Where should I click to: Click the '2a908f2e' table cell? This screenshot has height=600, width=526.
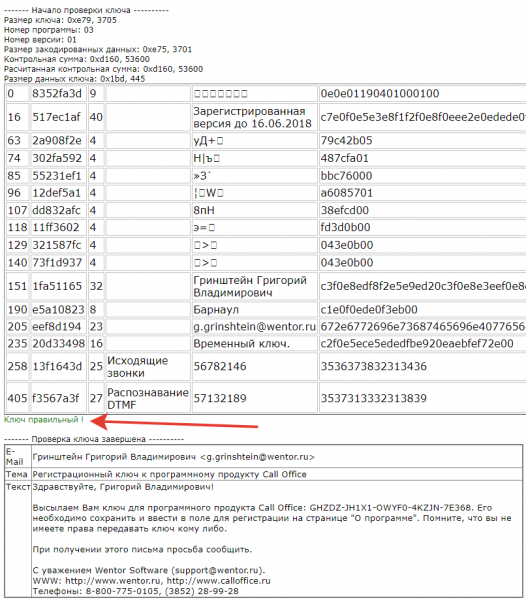pos(59,140)
